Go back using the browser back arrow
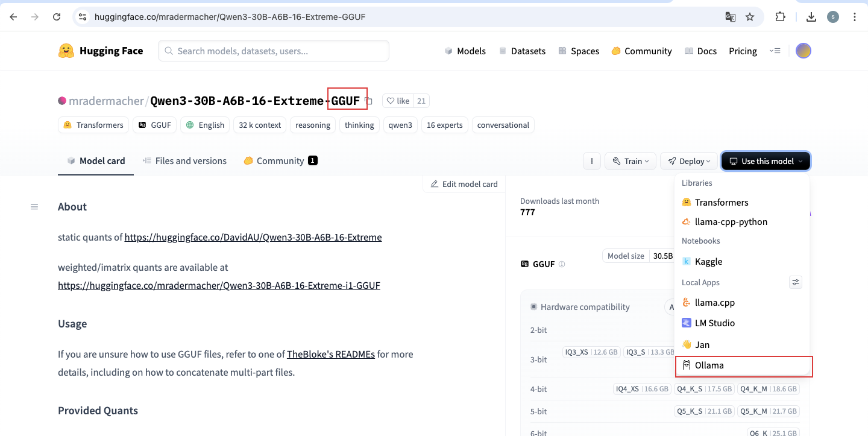868x436 pixels. (13, 17)
